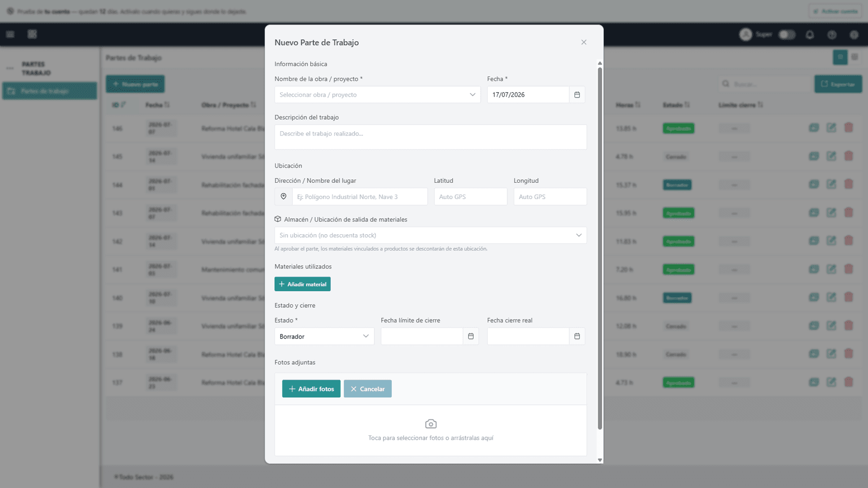Edit work report 145 with pencil icon
Viewport: 868px width, 488px height.
pos(831,156)
